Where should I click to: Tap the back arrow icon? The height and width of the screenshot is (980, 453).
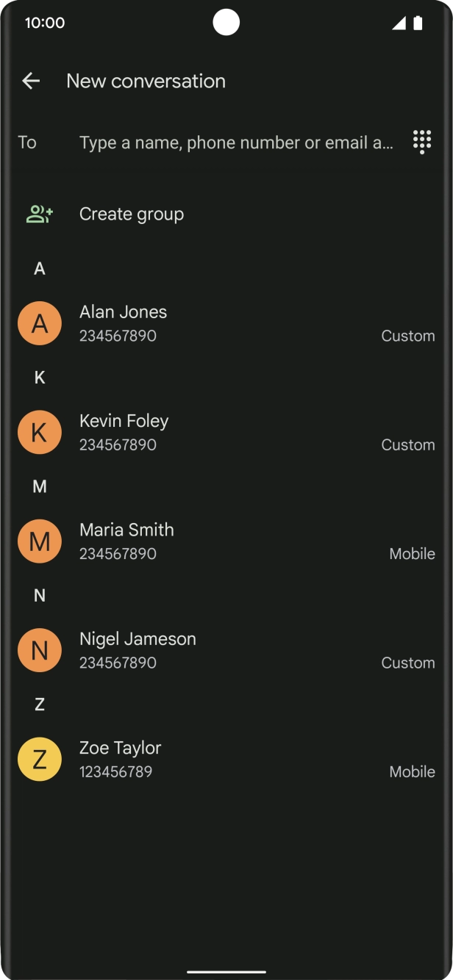coord(31,81)
